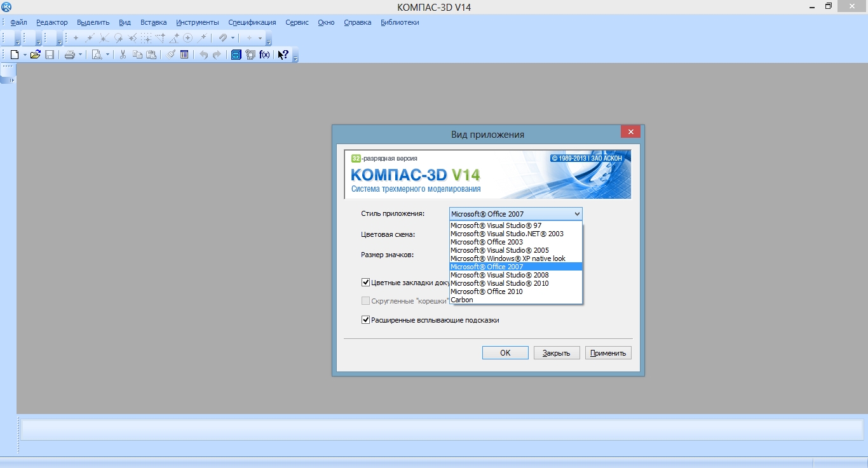Click the Save floppy disk icon
The image size is (868, 468).
point(49,55)
